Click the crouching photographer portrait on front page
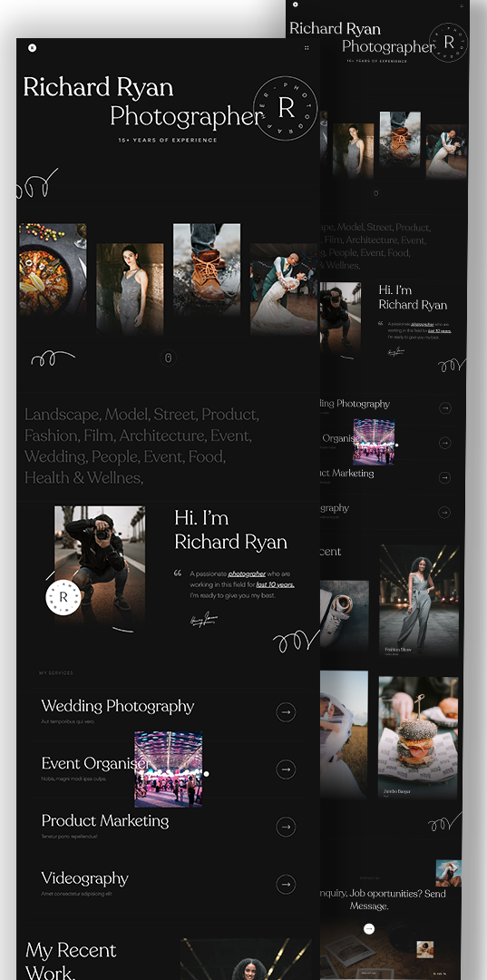 100,565
